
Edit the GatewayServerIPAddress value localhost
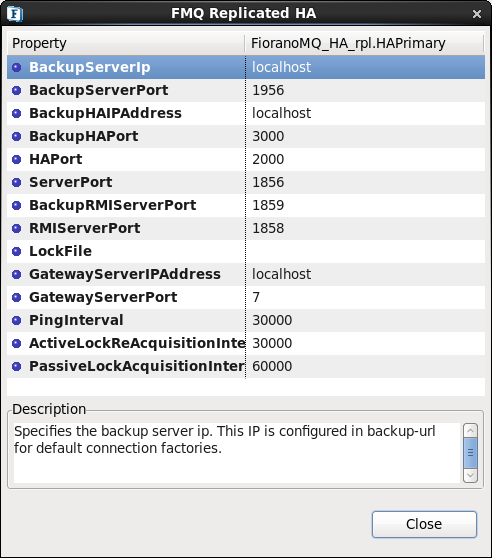click(x=365, y=274)
